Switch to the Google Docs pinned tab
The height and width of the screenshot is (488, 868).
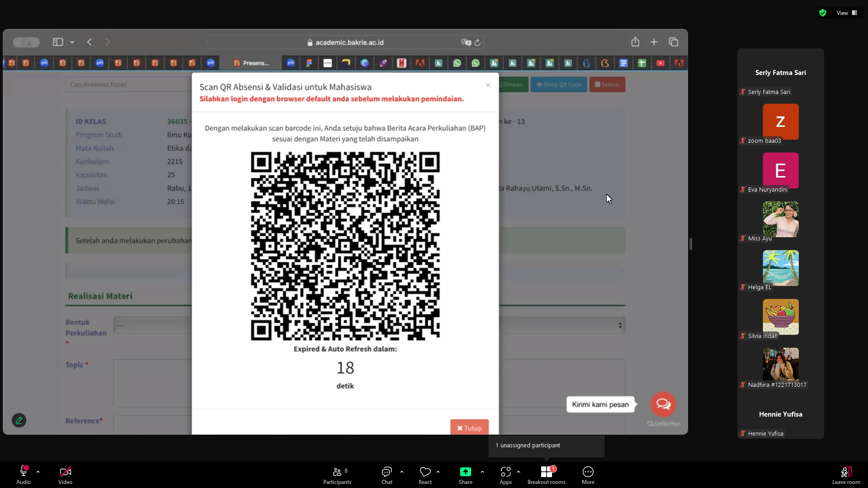(623, 63)
